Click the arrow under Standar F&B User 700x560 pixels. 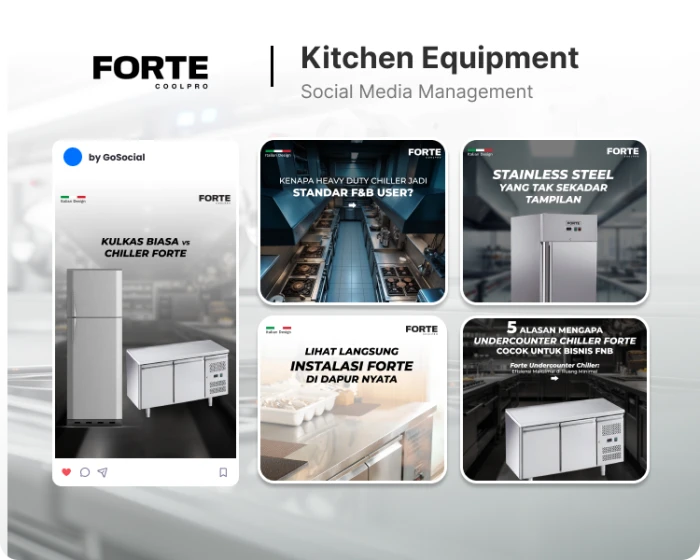tap(351, 206)
